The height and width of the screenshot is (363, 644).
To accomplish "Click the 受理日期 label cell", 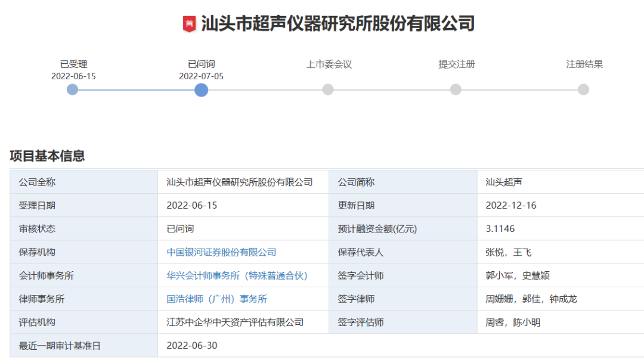I will pos(84,205).
